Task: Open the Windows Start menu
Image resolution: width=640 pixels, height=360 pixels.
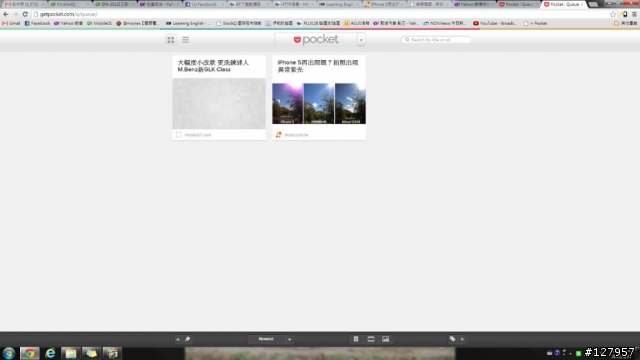Action: (x=9, y=353)
